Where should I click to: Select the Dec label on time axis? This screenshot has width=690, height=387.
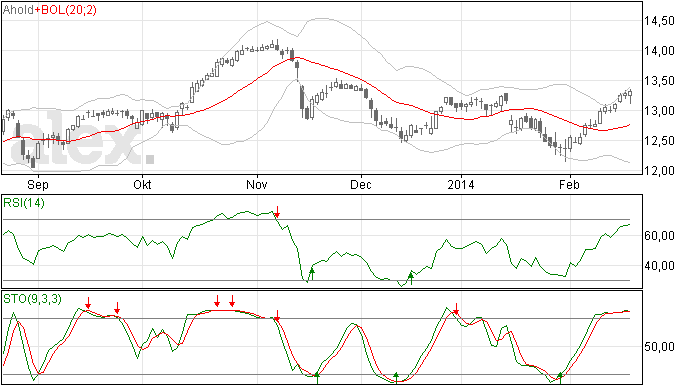tap(361, 184)
